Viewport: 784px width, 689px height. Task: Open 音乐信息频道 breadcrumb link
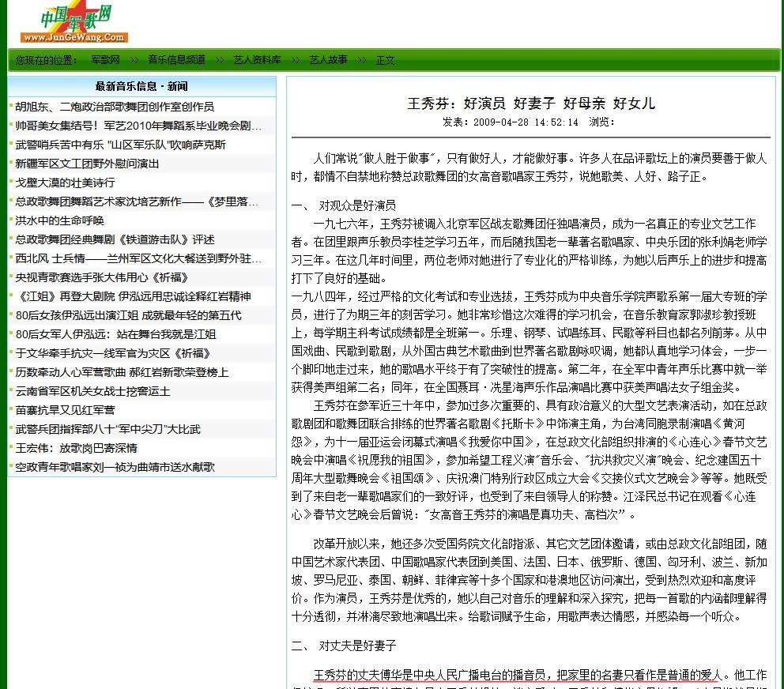coord(176,60)
